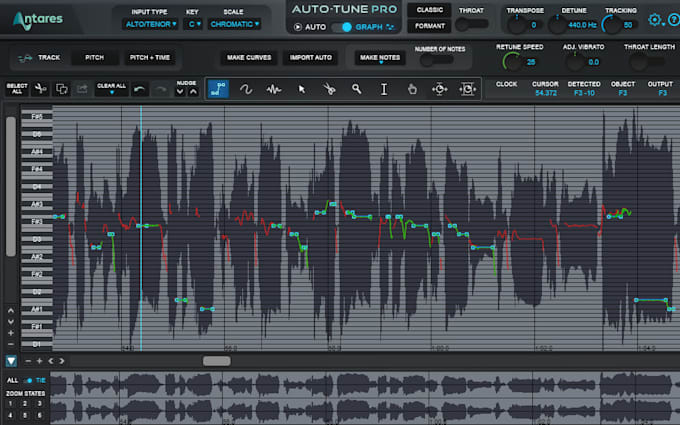Click the Retune Speed knob

coord(513,62)
